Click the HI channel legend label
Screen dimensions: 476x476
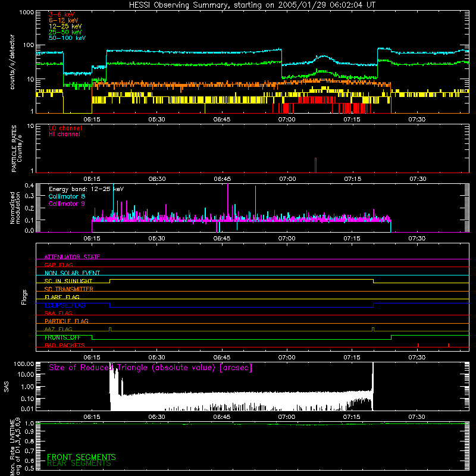click(64, 134)
